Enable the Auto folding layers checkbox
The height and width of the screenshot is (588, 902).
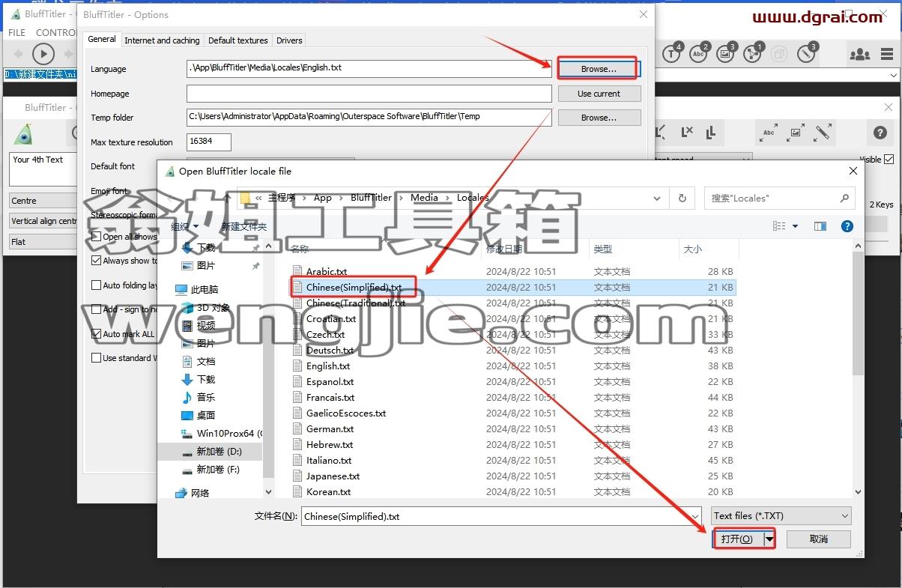coord(96,285)
